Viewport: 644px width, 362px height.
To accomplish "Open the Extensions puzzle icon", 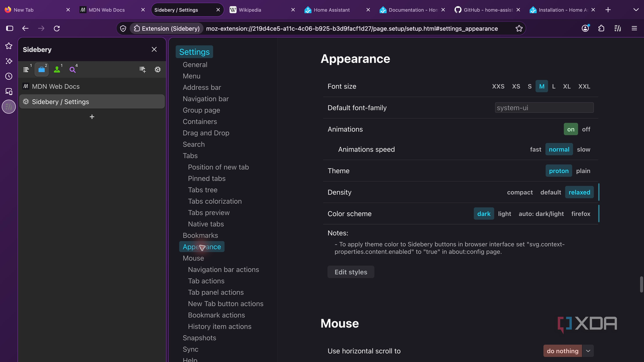I will 601,28.
